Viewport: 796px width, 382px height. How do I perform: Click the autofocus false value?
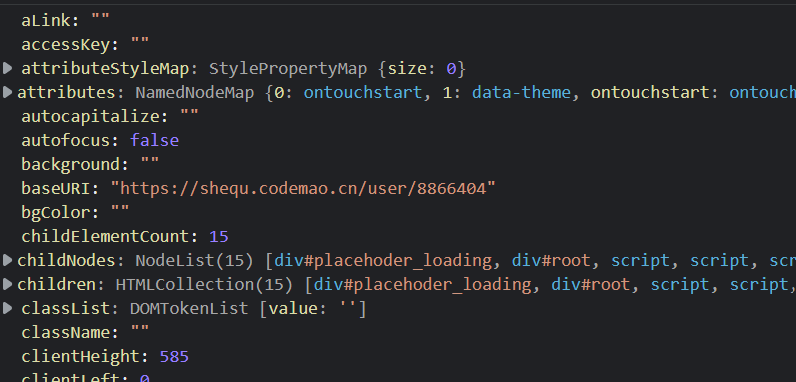coord(154,140)
